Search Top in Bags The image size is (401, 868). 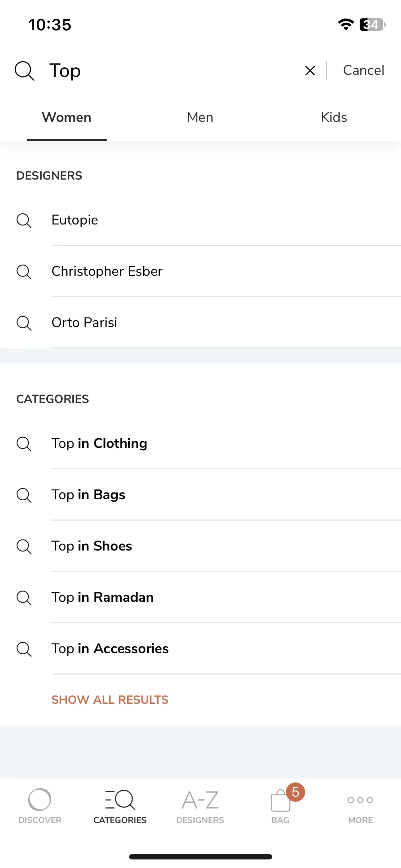[x=200, y=495]
